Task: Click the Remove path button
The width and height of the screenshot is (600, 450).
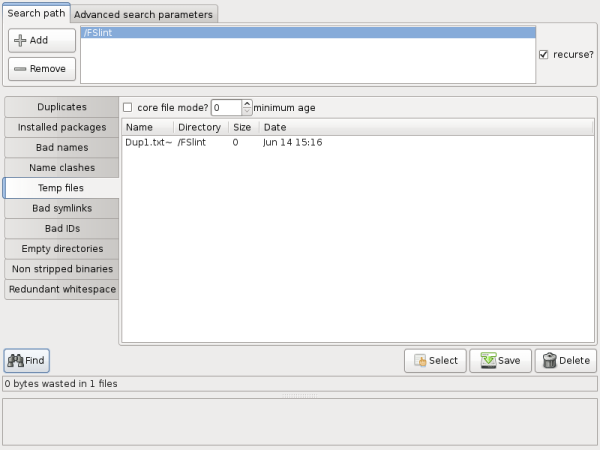Action: [x=41, y=69]
